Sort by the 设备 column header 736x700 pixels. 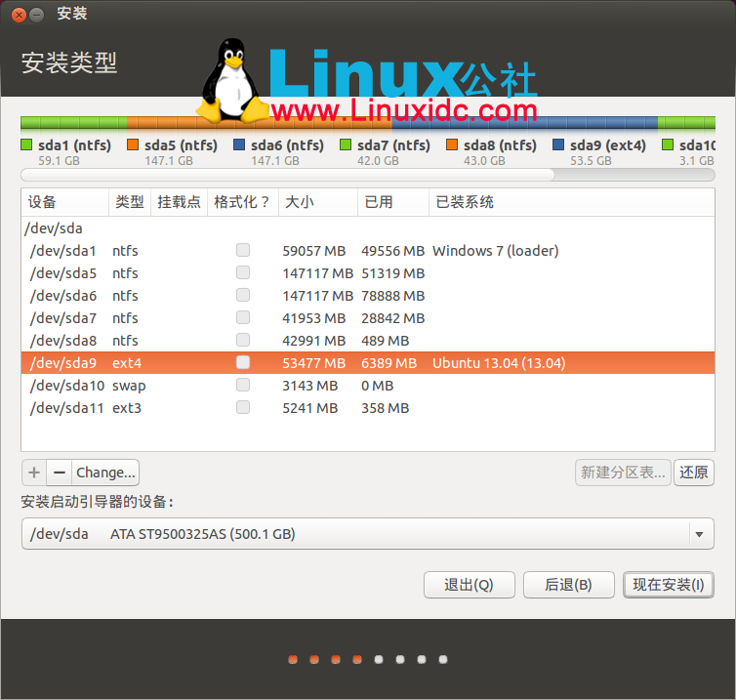click(64, 202)
